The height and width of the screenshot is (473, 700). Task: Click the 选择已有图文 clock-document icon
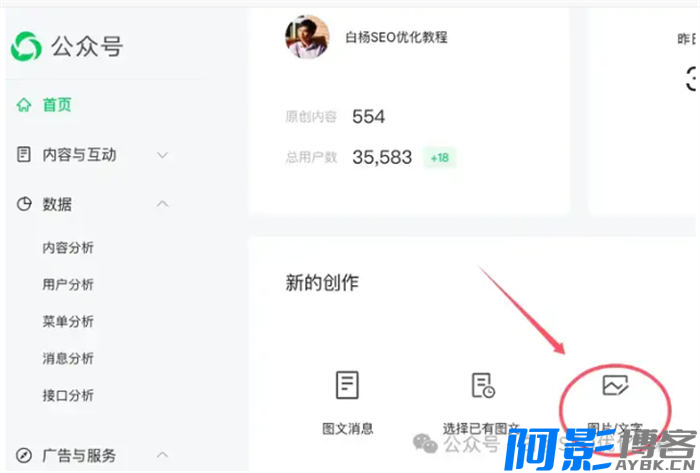pos(483,385)
